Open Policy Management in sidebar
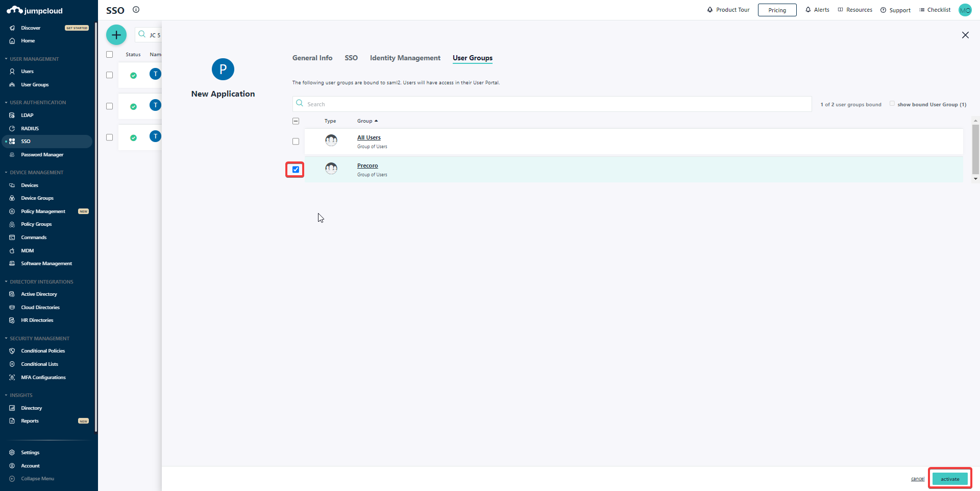980x491 pixels. pyautogui.click(x=43, y=212)
